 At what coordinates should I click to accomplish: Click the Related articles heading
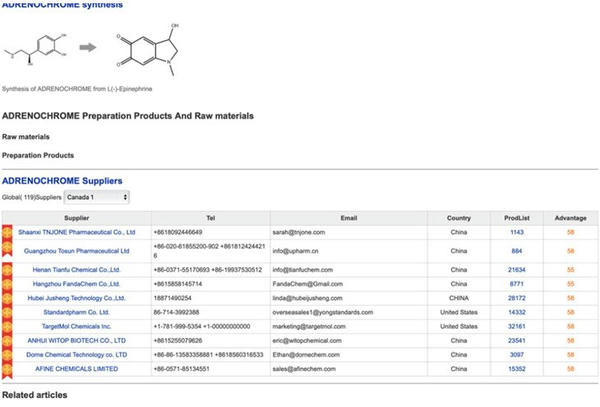pos(35,395)
